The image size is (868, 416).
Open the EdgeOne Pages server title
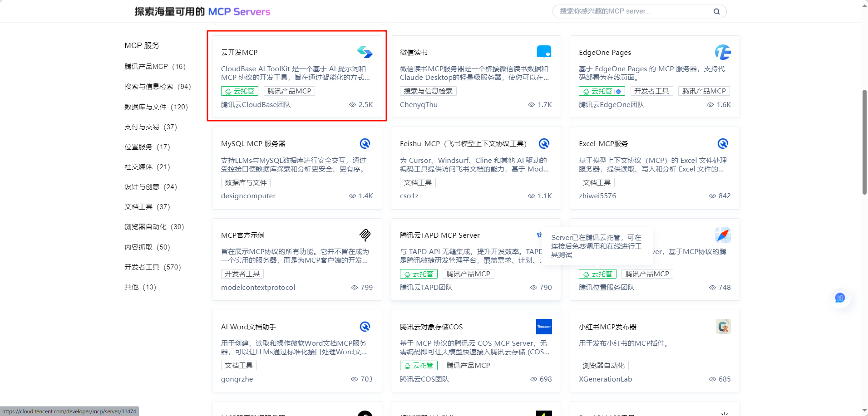pos(605,53)
